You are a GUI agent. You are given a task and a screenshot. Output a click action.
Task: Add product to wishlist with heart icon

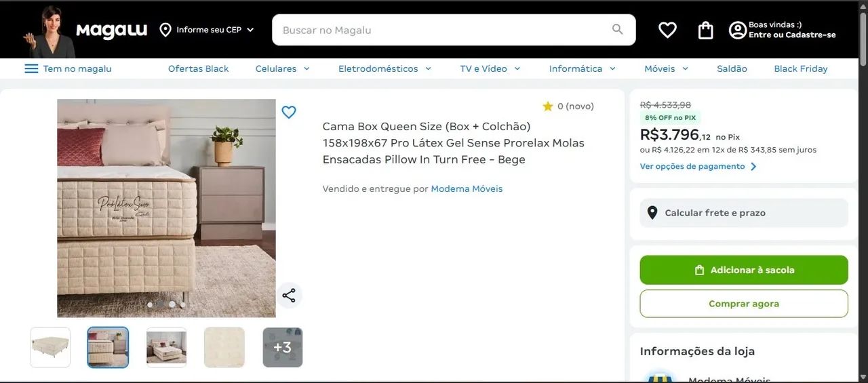pos(289,113)
